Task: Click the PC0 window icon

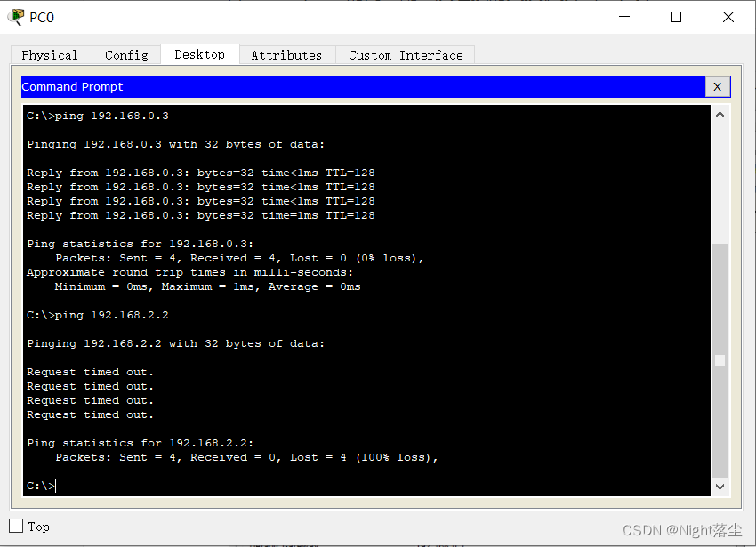Action: pyautogui.click(x=16, y=17)
